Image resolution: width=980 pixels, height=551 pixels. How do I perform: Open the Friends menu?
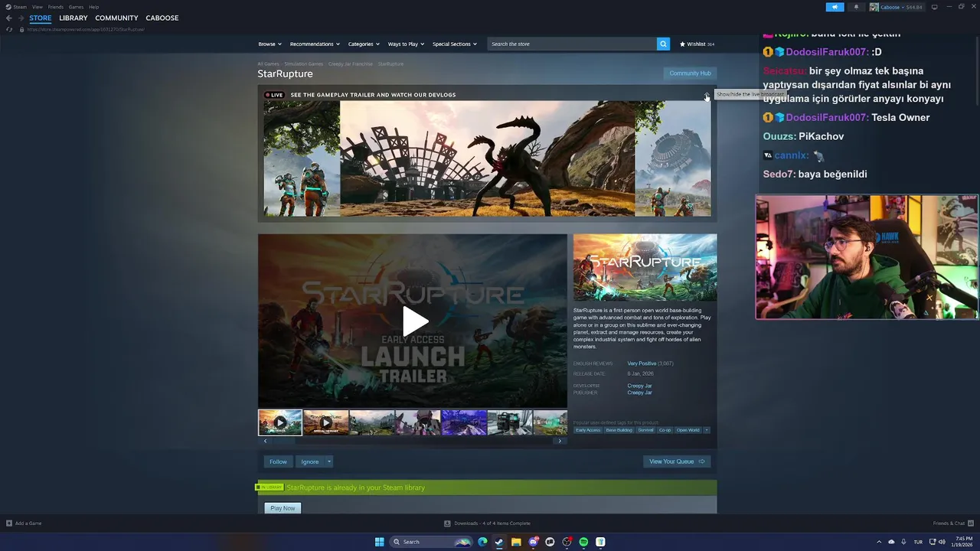click(x=56, y=7)
